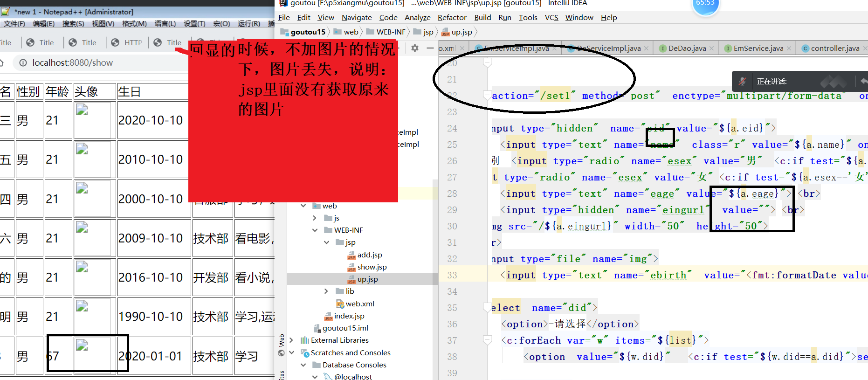Click class icon on controller.java tab

tap(805, 48)
